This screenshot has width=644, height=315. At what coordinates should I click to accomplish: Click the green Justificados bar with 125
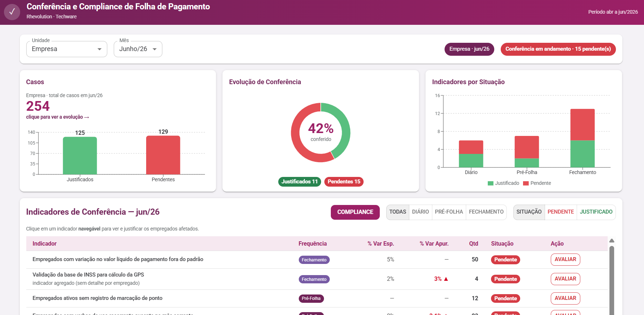(80, 156)
